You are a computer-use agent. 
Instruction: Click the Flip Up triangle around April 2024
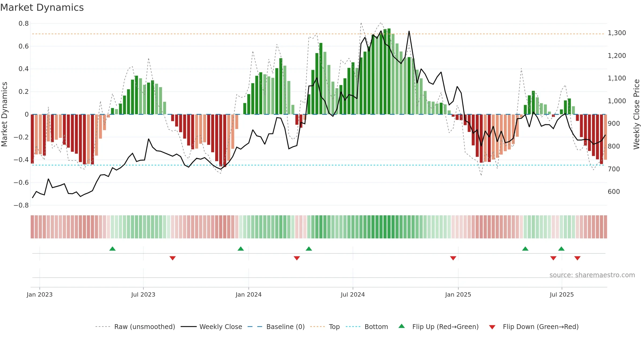[x=309, y=249]
